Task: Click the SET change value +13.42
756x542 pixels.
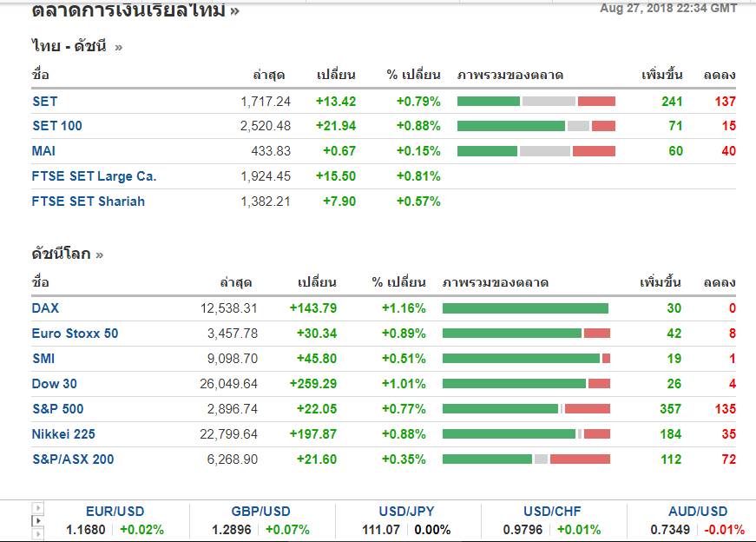Action: [x=336, y=102]
